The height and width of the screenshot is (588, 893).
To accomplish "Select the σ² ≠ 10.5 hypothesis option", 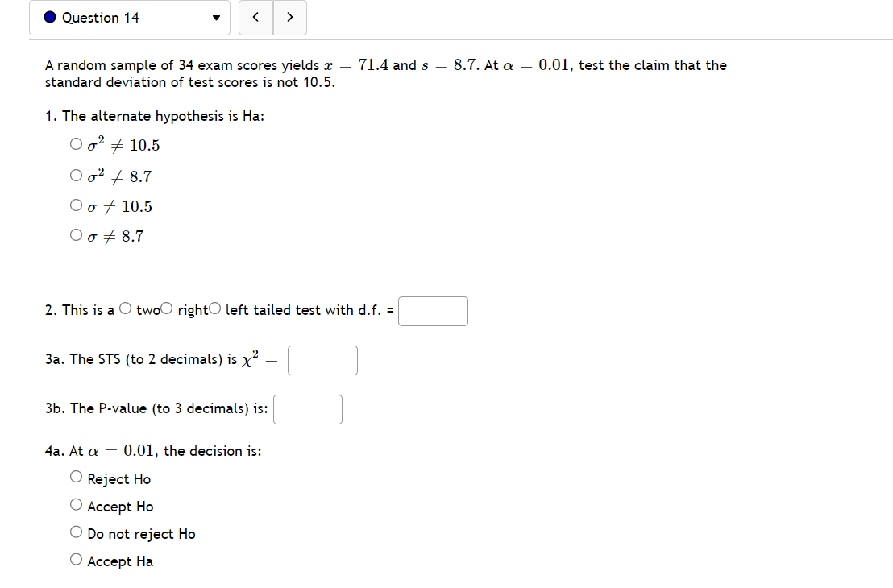I will pyautogui.click(x=76, y=143).
